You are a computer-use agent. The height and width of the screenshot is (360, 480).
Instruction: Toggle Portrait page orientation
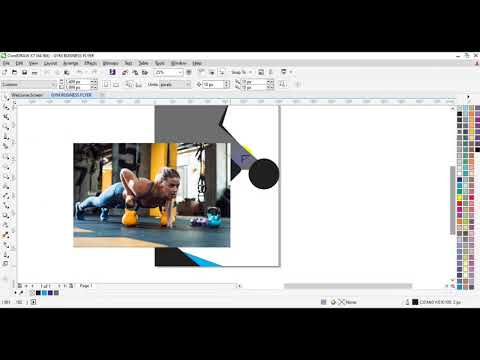pyautogui.click(x=106, y=84)
